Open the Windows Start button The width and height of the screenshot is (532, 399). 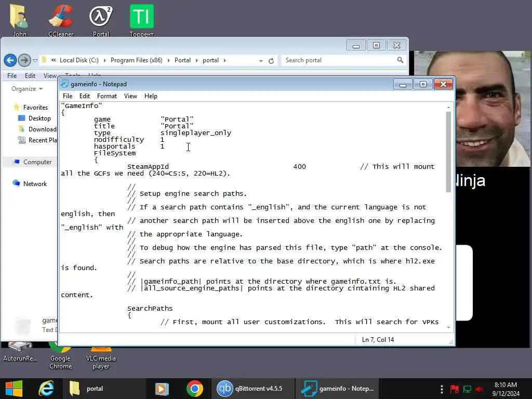[x=14, y=389]
